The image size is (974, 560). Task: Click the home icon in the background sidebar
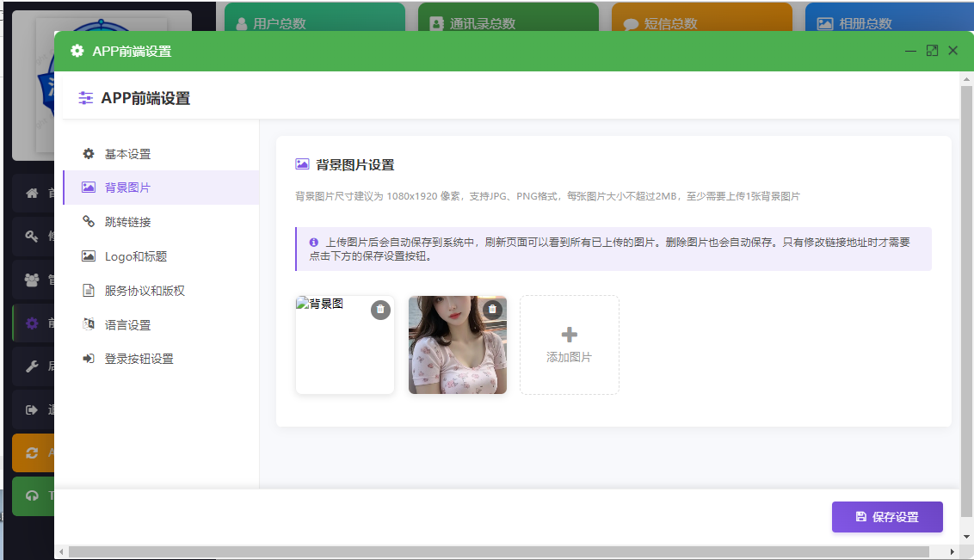click(32, 193)
